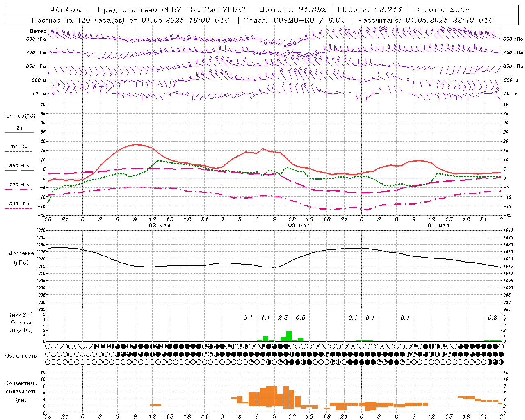Click the '(гПа)' unit under Давление

21,262
